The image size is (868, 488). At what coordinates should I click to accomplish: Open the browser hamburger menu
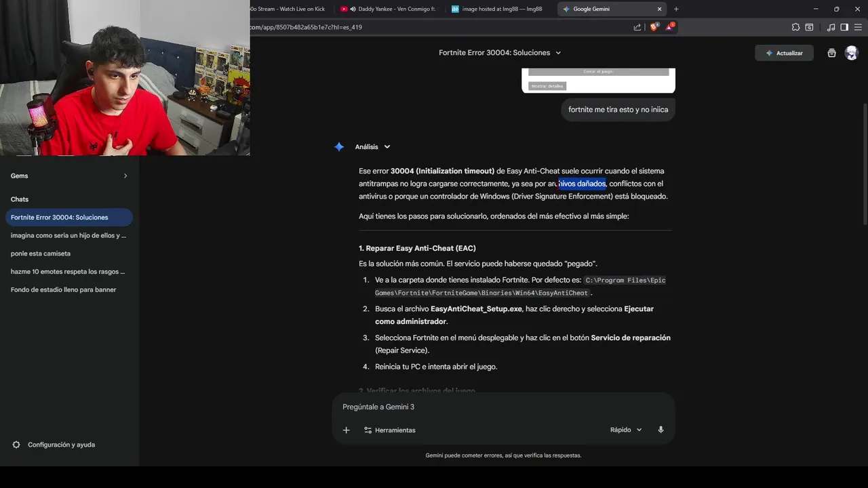[x=858, y=27]
